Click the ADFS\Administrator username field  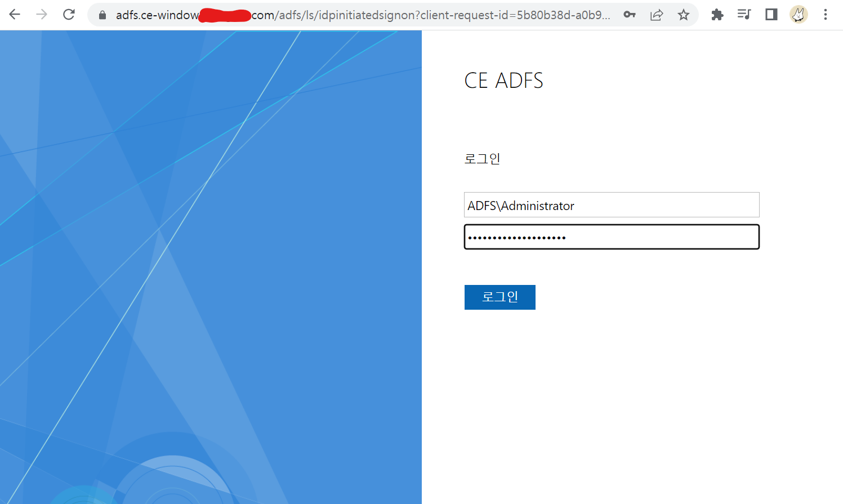coord(612,205)
